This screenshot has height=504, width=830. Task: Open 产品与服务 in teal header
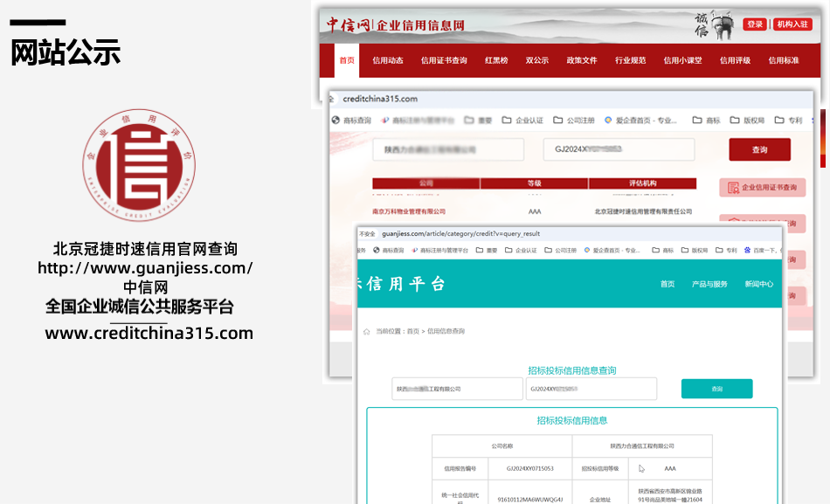[709, 284]
